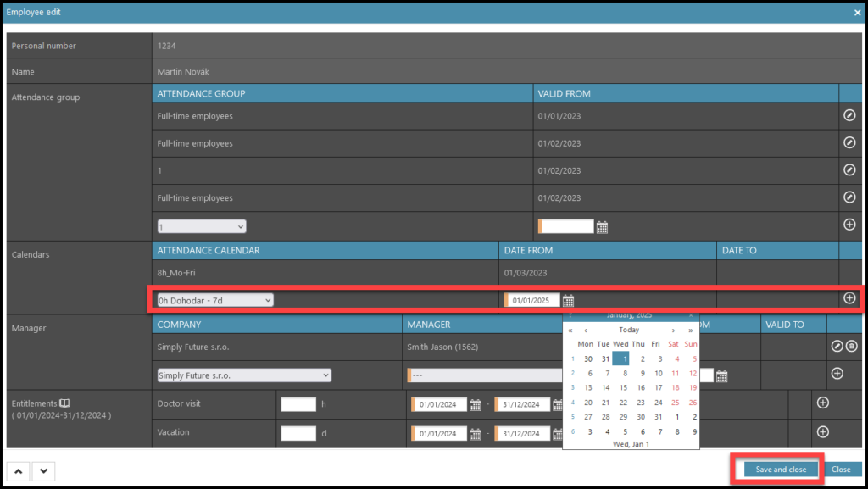This screenshot has height=489, width=868.
Task: Click the Doctor visit hours input field
Action: pos(298,405)
